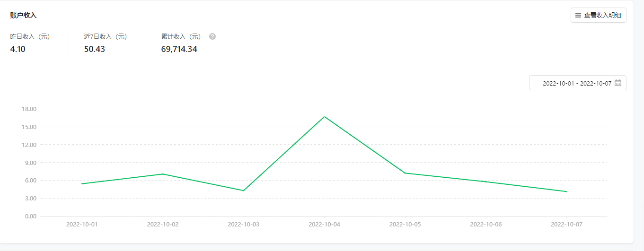Select yesterday's income value 4.10

(18, 49)
